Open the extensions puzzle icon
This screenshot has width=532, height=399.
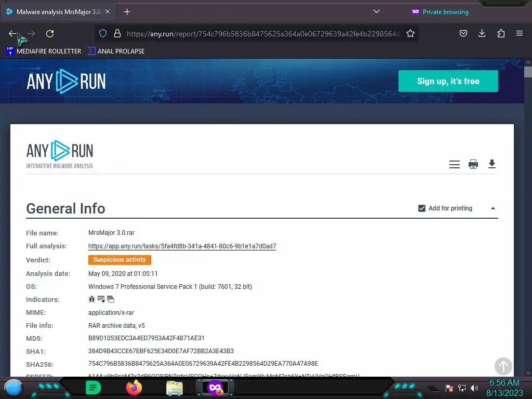click(501, 33)
